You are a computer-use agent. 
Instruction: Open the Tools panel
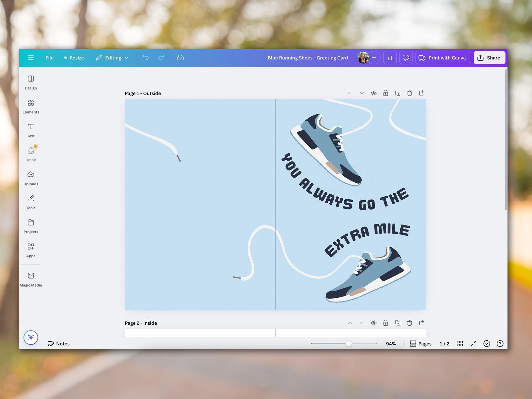point(31,202)
